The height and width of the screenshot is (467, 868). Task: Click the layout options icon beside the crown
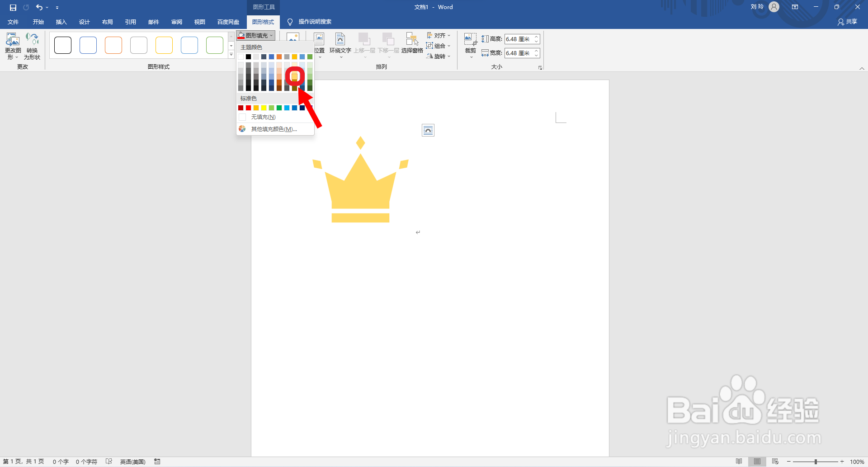[x=428, y=130]
